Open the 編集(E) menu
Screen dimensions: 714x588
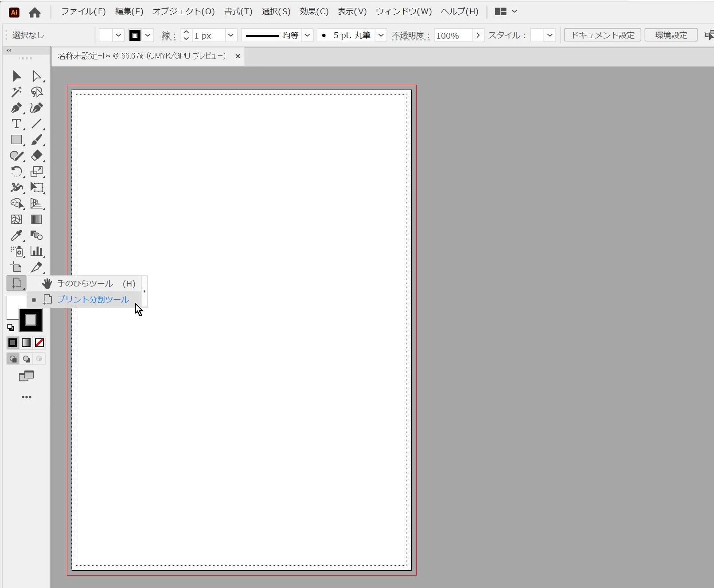click(129, 12)
